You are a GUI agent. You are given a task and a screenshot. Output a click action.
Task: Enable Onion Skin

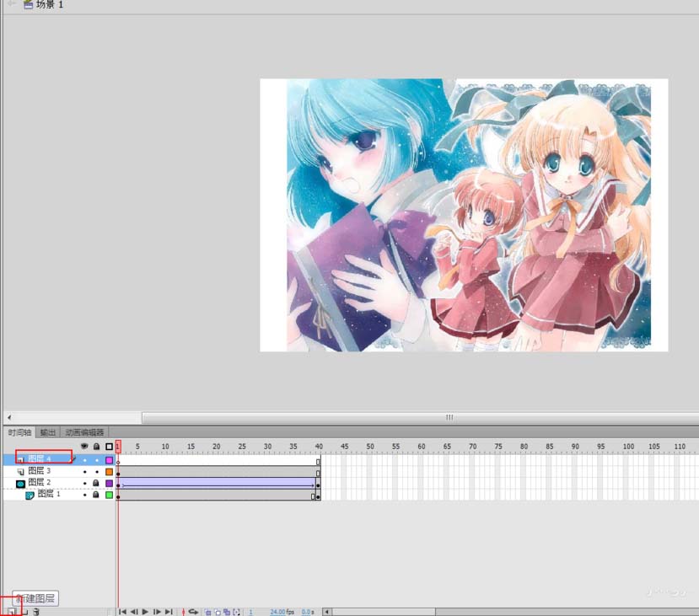[x=207, y=612]
